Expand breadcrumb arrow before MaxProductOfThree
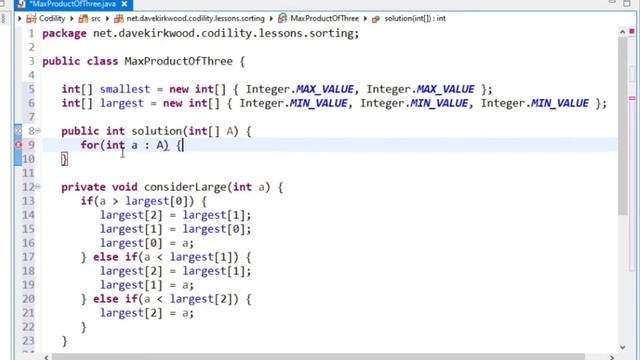Screen dimensions: 640x360 [271, 18]
